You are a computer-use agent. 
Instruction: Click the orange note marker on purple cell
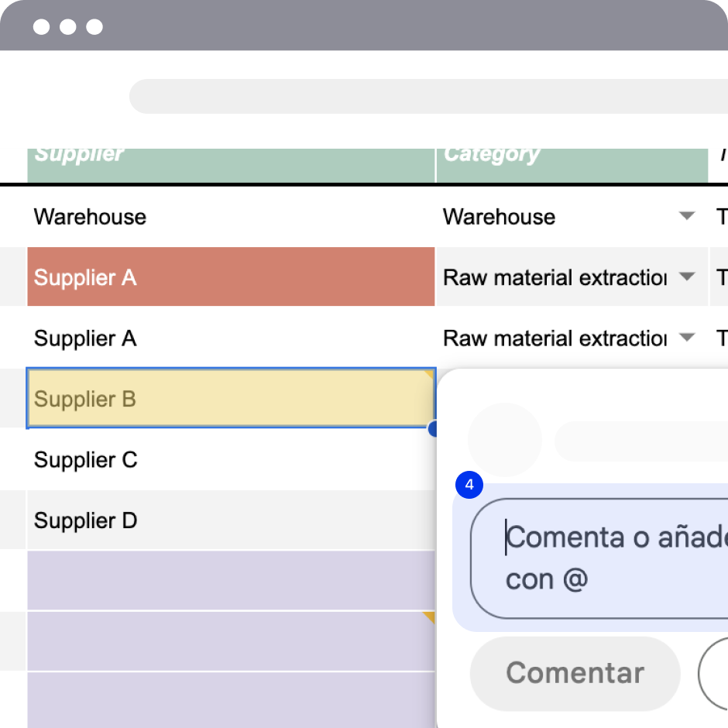coord(430,616)
